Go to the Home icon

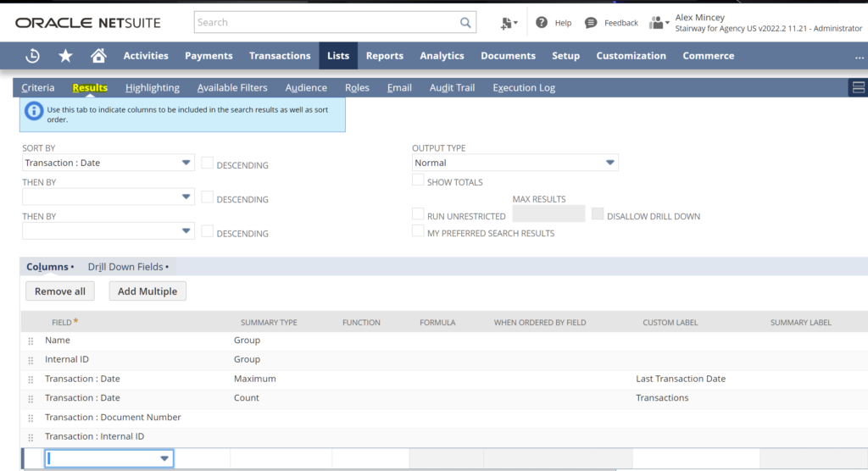[x=98, y=55]
